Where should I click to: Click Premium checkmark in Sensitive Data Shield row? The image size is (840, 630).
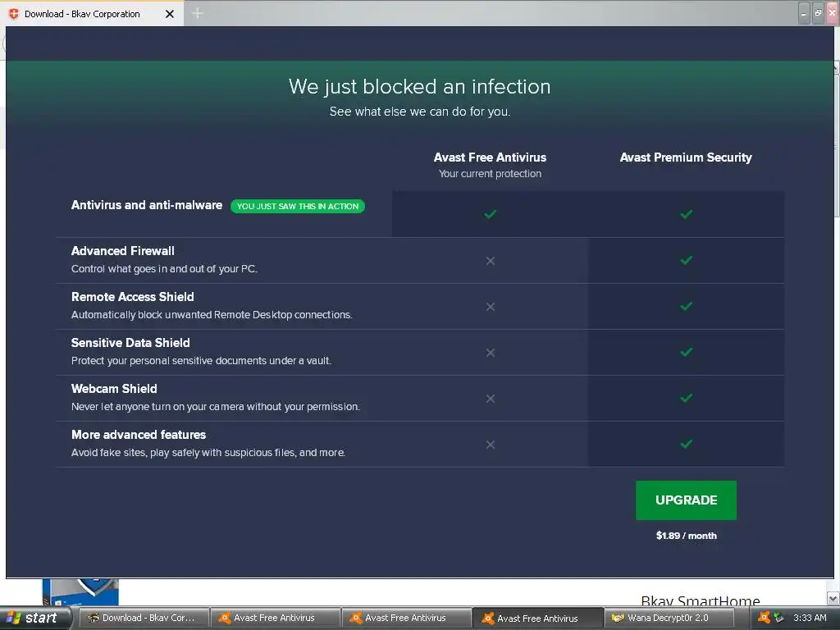click(687, 352)
